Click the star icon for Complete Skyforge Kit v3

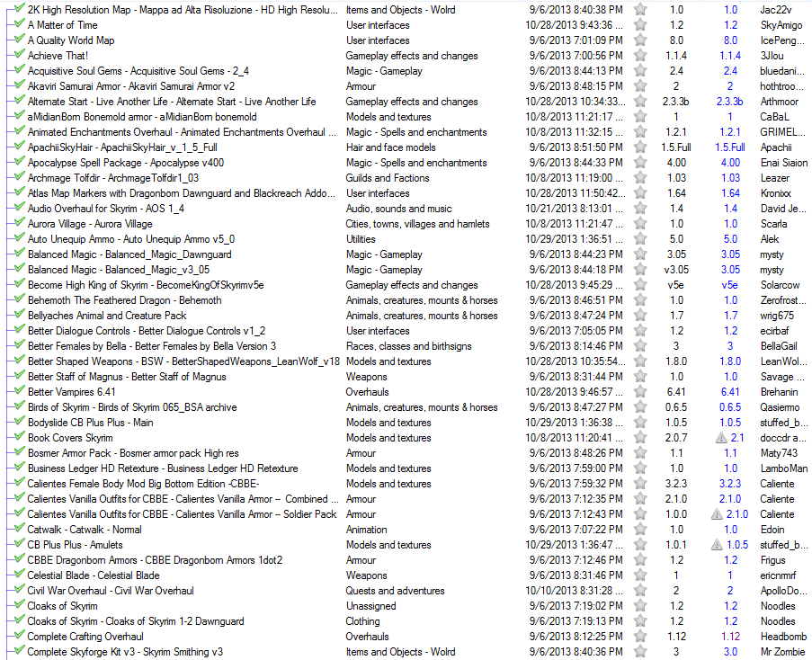pyautogui.click(x=640, y=651)
